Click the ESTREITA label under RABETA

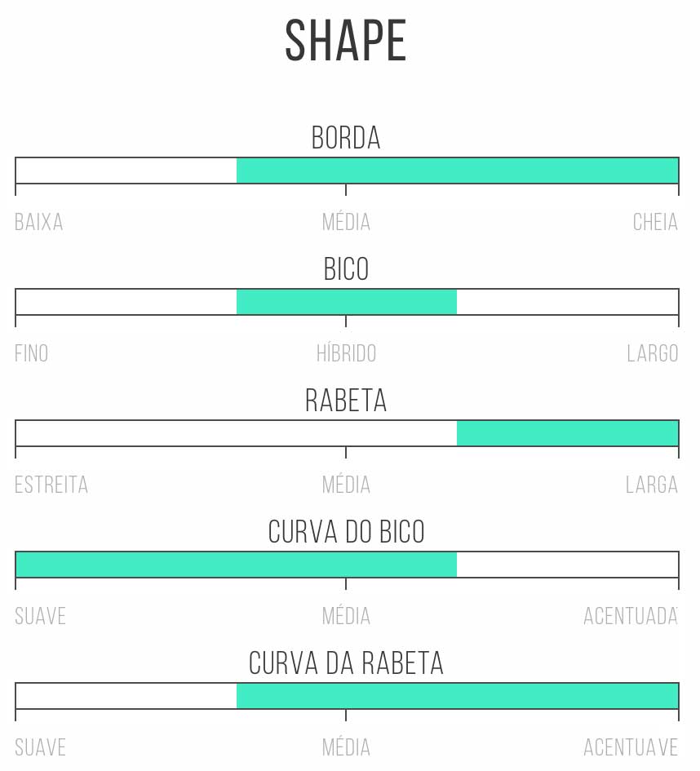(51, 485)
